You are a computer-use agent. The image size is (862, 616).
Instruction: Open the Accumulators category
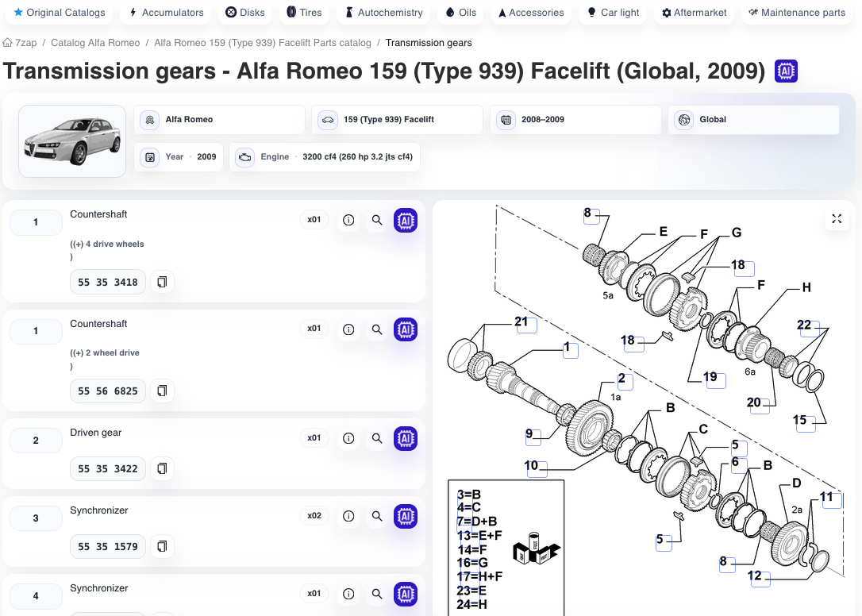[166, 12]
